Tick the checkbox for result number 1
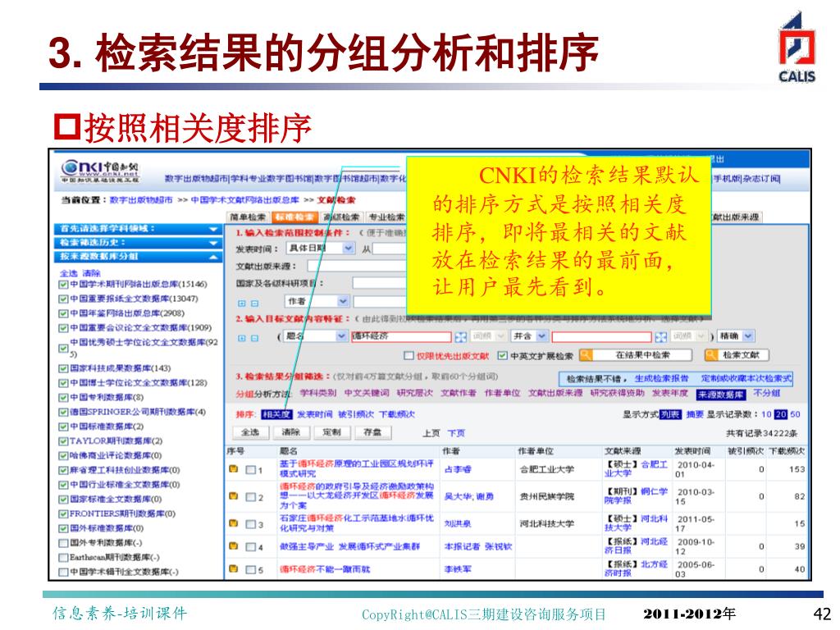The image size is (840, 630). pos(251,470)
